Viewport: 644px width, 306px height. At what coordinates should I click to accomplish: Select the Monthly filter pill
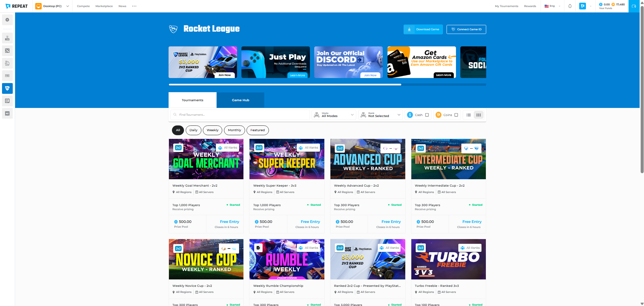[x=234, y=130]
